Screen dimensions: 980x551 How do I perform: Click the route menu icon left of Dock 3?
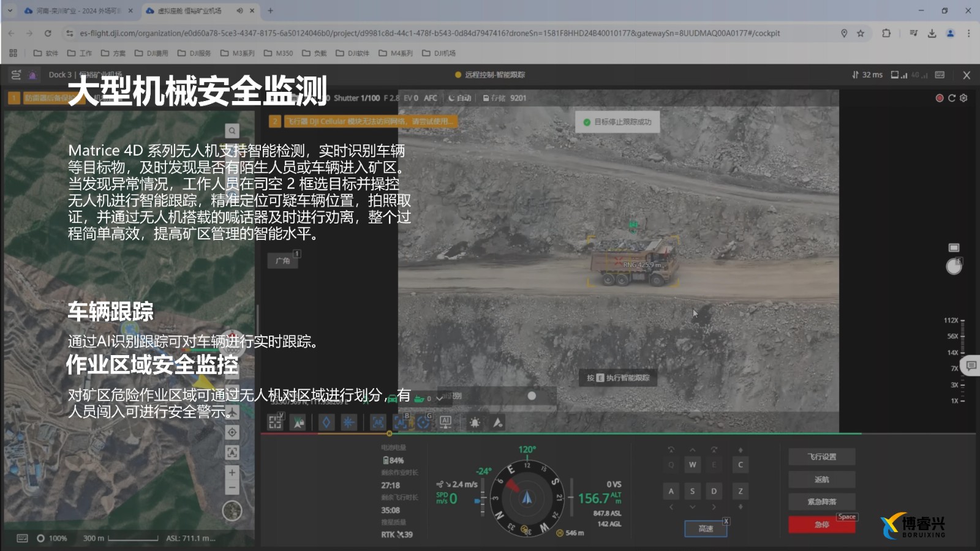tap(17, 75)
